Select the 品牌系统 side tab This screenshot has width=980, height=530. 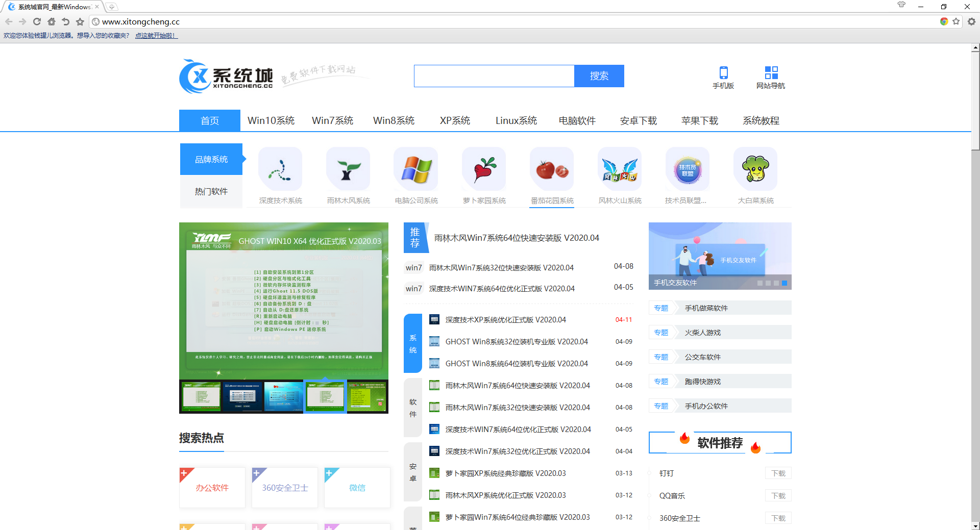click(x=211, y=159)
